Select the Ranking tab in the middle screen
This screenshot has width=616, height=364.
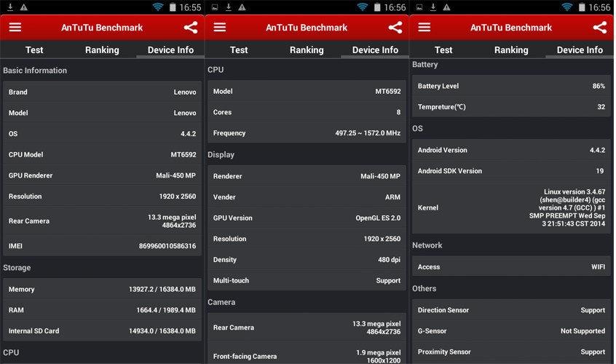coord(307,50)
